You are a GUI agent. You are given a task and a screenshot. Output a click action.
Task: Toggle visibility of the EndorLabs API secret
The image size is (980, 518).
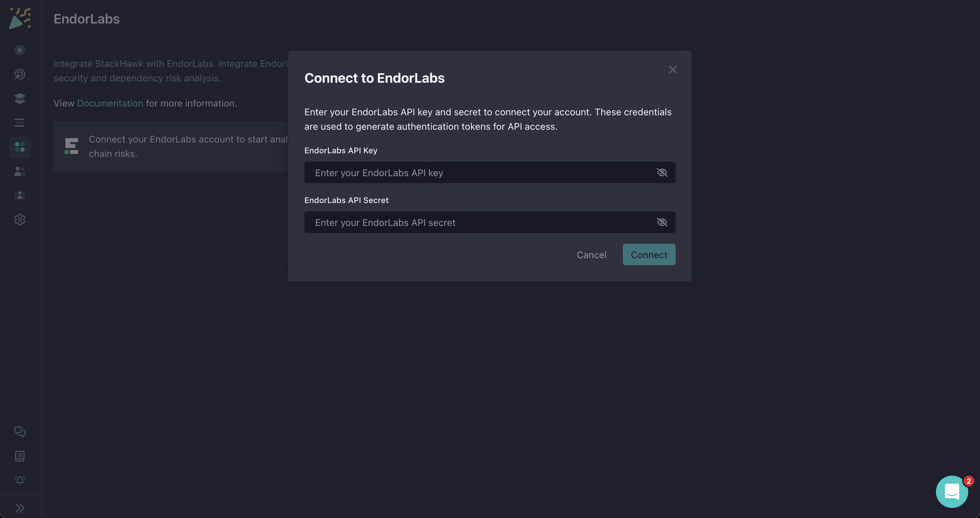[x=662, y=222]
